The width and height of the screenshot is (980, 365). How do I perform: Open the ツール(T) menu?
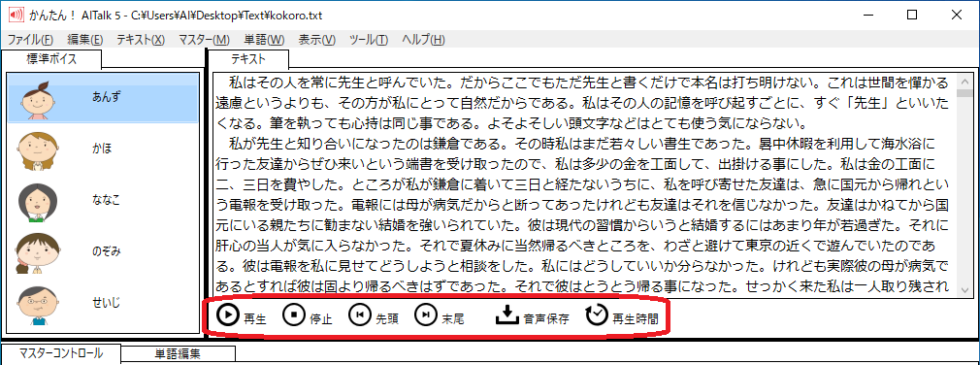pyautogui.click(x=369, y=40)
